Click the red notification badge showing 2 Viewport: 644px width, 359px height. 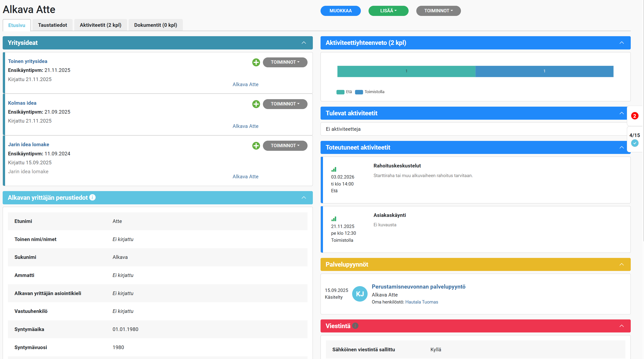coord(635,116)
